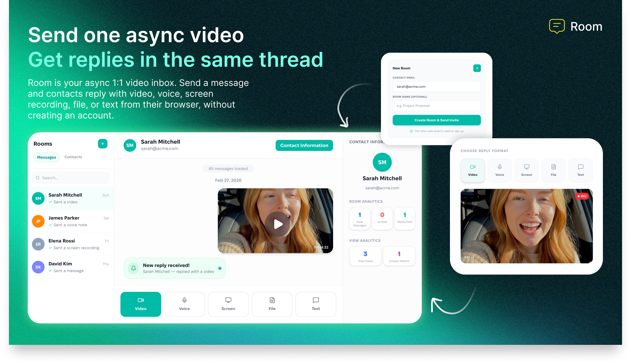Select the Messages tab
The height and width of the screenshot is (364, 631).
(47, 157)
